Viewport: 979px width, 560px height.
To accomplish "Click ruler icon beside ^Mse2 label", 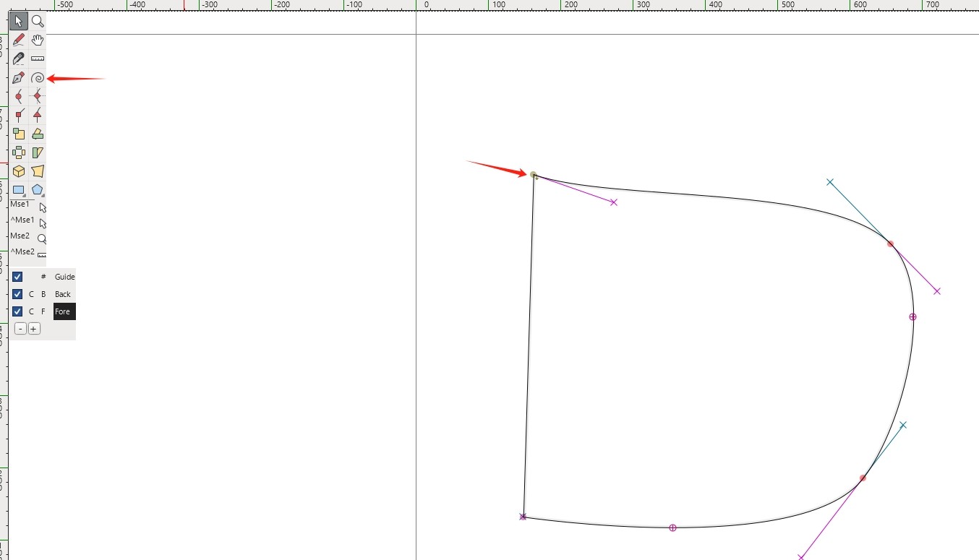I will [42, 254].
